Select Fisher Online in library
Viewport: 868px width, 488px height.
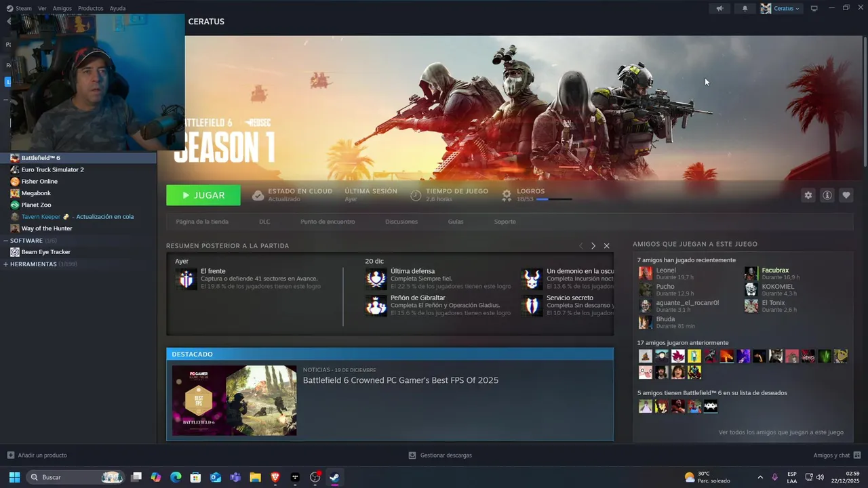[39, 182]
